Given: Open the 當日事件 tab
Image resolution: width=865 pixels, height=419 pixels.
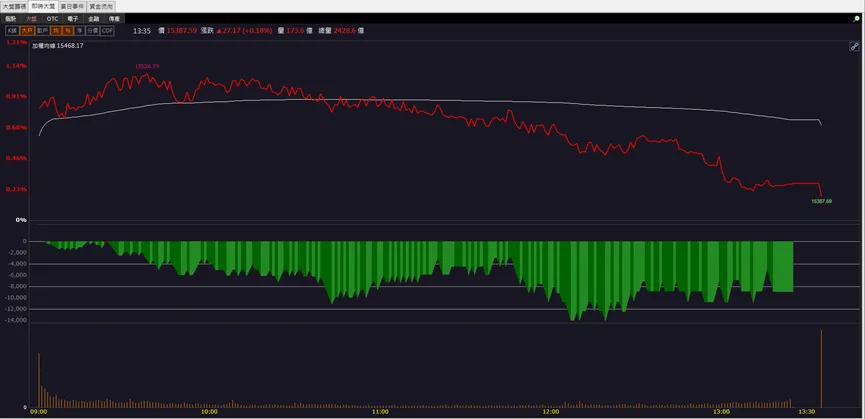Looking at the screenshot, I should tap(72, 6).
